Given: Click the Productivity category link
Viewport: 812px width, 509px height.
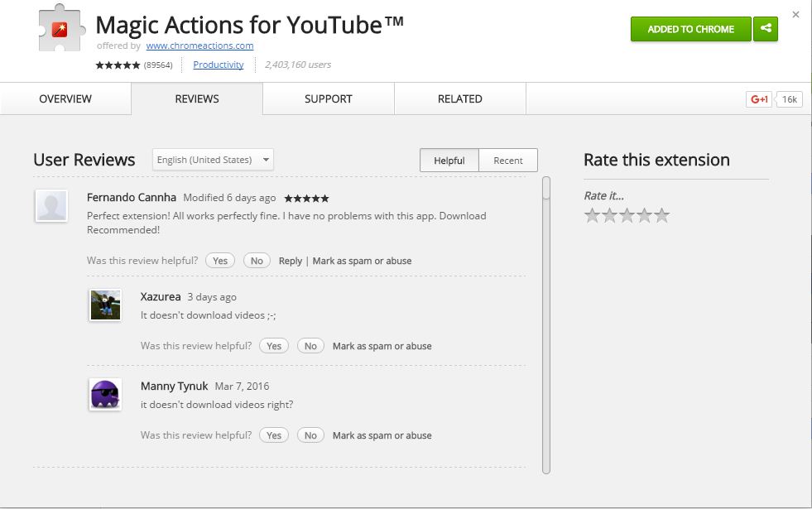Looking at the screenshot, I should 218,65.
